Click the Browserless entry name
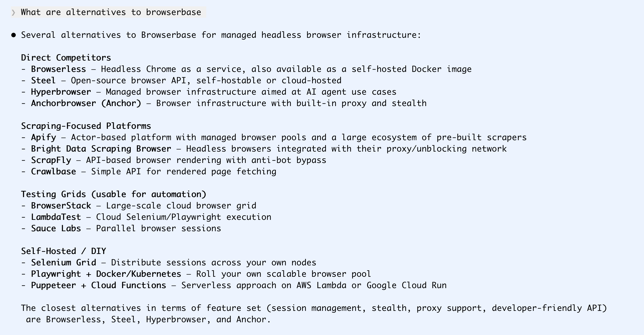644x335 pixels. pos(58,69)
